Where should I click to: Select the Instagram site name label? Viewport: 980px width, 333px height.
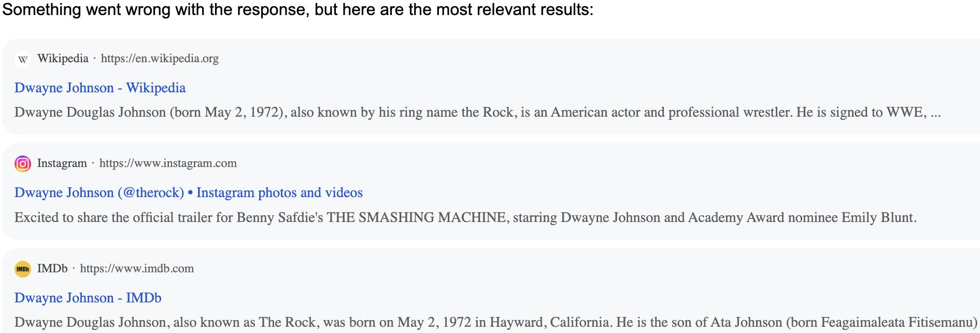click(x=62, y=163)
